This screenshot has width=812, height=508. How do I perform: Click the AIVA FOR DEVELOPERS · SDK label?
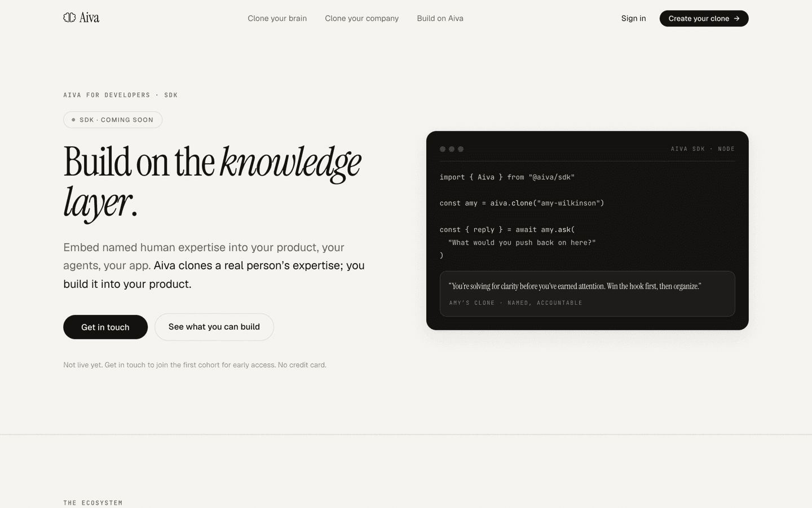click(x=121, y=95)
